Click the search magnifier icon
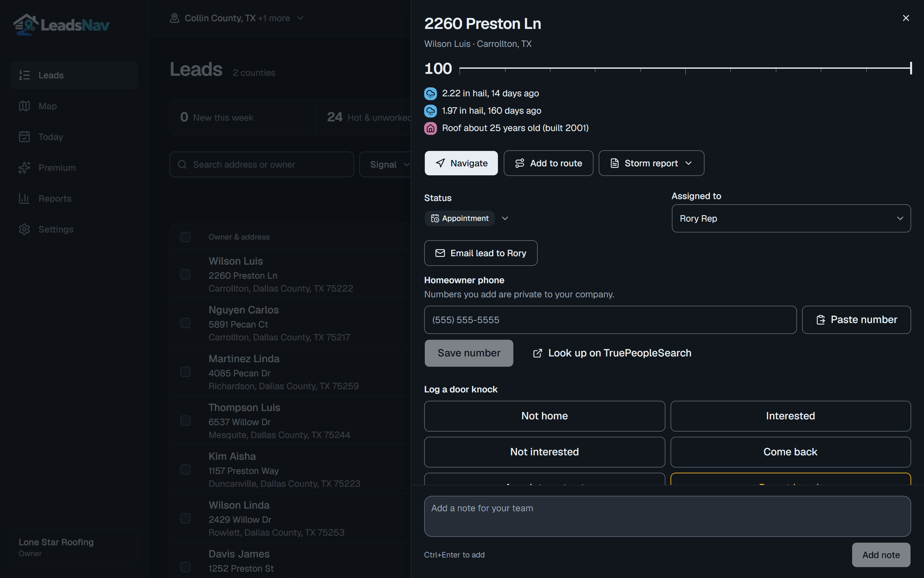924x578 pixels. [x=183, y=164]
